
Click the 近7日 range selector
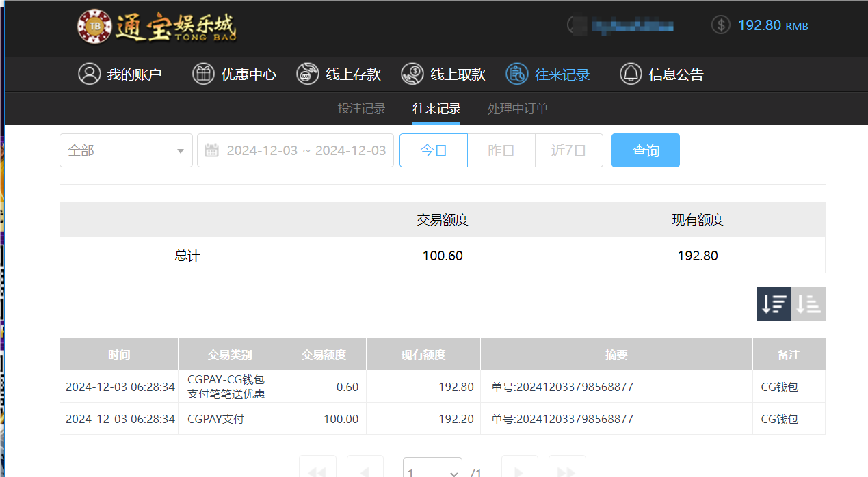point(568,150)
